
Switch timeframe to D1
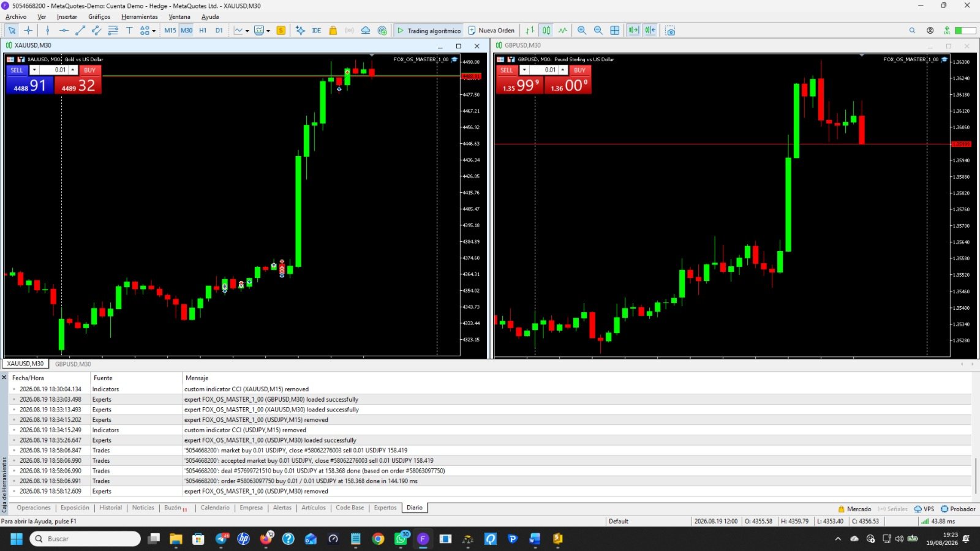click(x=219, y=30)
